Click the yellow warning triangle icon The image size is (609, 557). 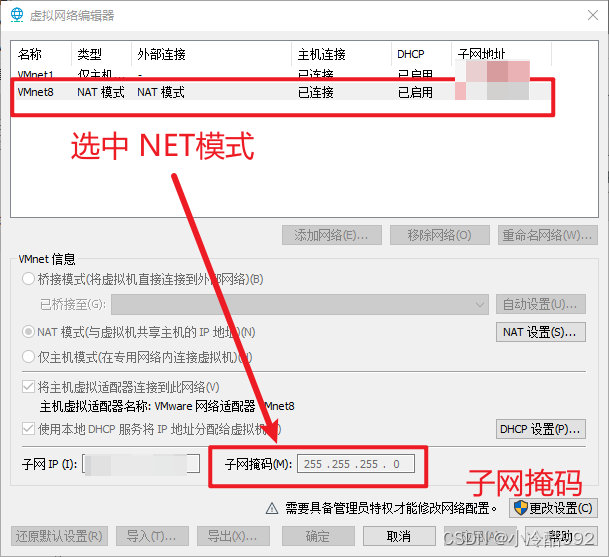coord(270,508)
